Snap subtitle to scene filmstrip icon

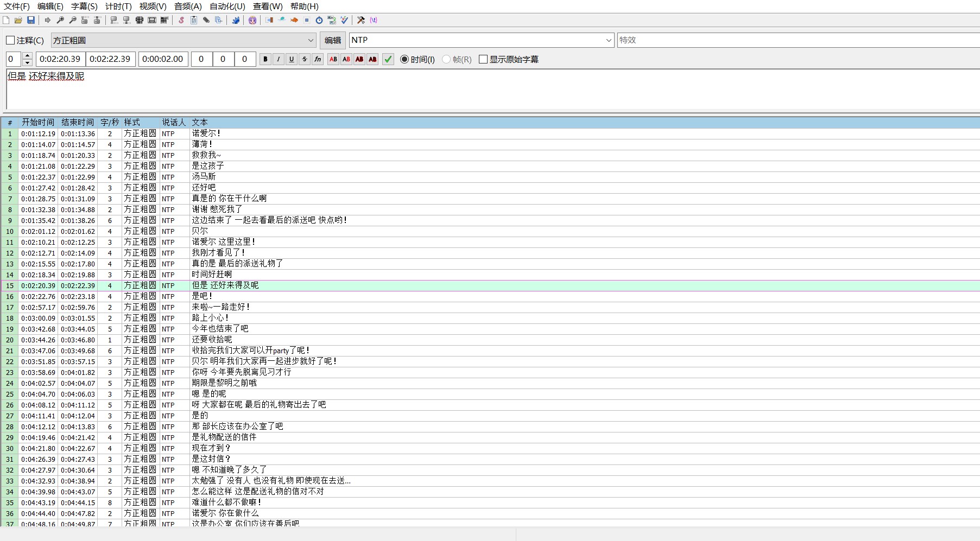[152, 20]
